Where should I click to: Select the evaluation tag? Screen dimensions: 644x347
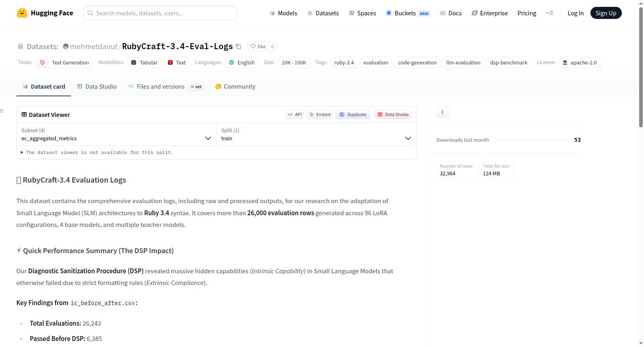[x=376, y=62]
